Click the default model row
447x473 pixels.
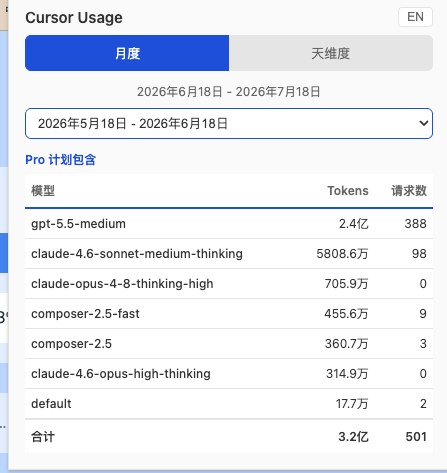(229, 404)
